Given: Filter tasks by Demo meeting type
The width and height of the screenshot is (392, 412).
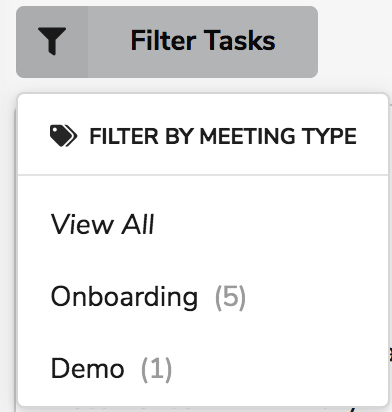Looking at the screenshot, I should [x=203, y=368].
